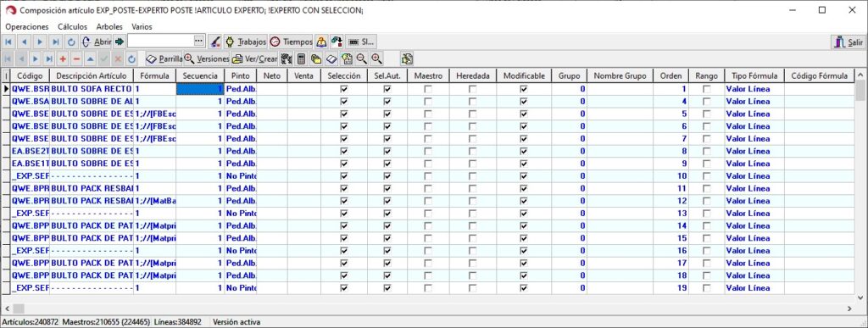Open the Operaciones menu
Image resolution: width=868 pixels, height=328 pixels.
coord(27,26)
